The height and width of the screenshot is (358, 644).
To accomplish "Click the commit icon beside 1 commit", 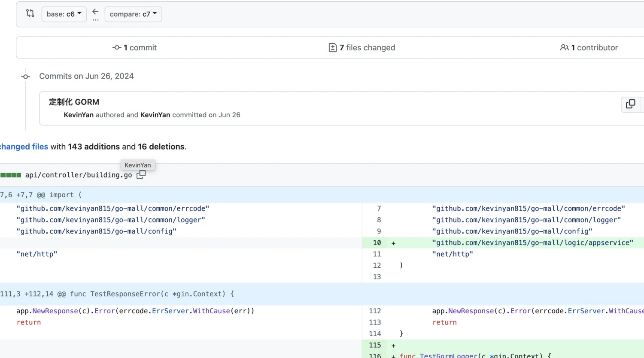I will pos(117,48).
